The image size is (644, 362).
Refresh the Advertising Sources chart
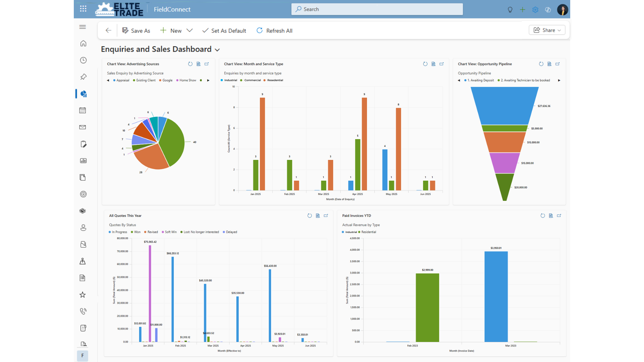click(190, 64)
